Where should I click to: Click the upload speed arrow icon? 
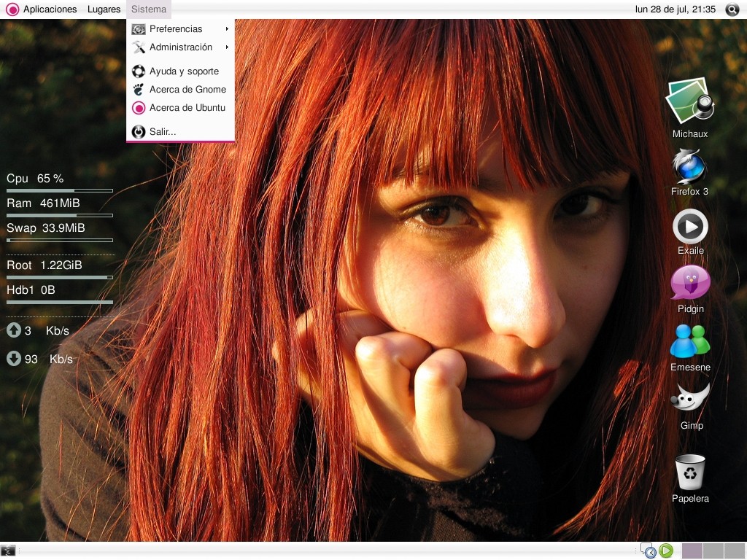[14, 330]
